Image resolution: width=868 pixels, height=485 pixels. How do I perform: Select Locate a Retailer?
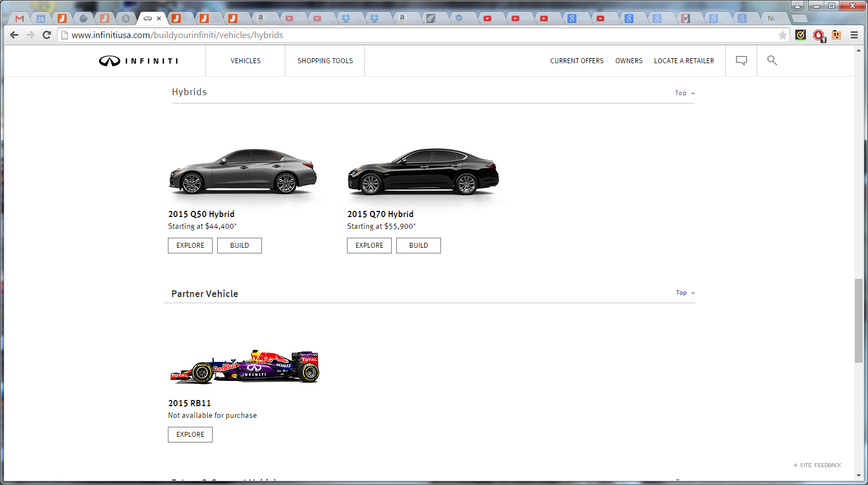[684, 61]
